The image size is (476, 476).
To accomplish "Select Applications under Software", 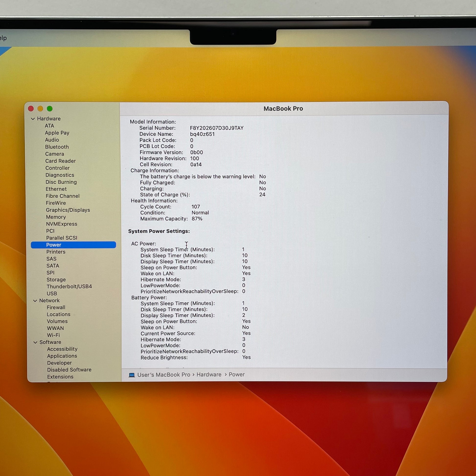I will [62, 356].
